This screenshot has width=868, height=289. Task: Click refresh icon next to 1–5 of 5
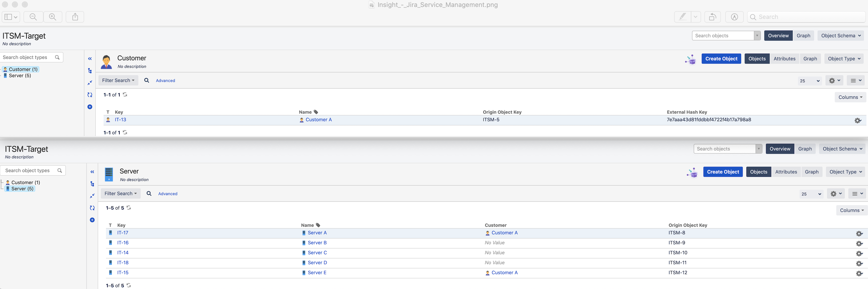coord(129,208)
